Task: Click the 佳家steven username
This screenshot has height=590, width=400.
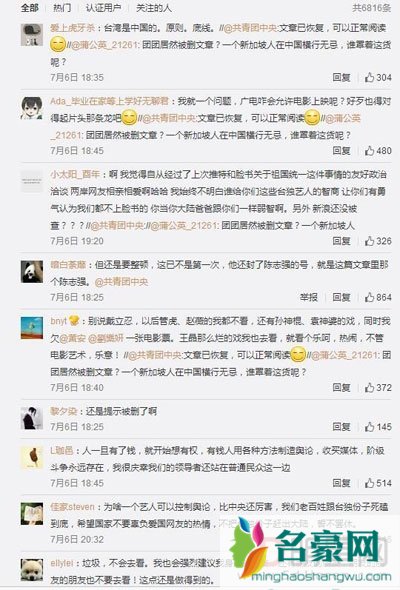Action: 72,507
